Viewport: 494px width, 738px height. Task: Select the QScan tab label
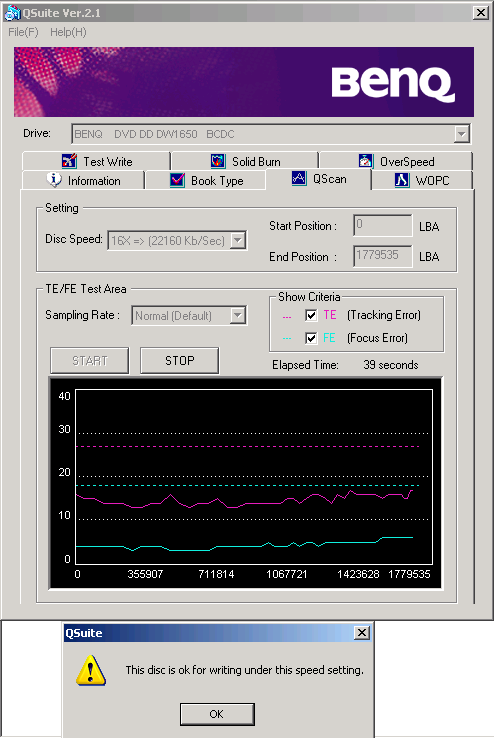[330, 179]
